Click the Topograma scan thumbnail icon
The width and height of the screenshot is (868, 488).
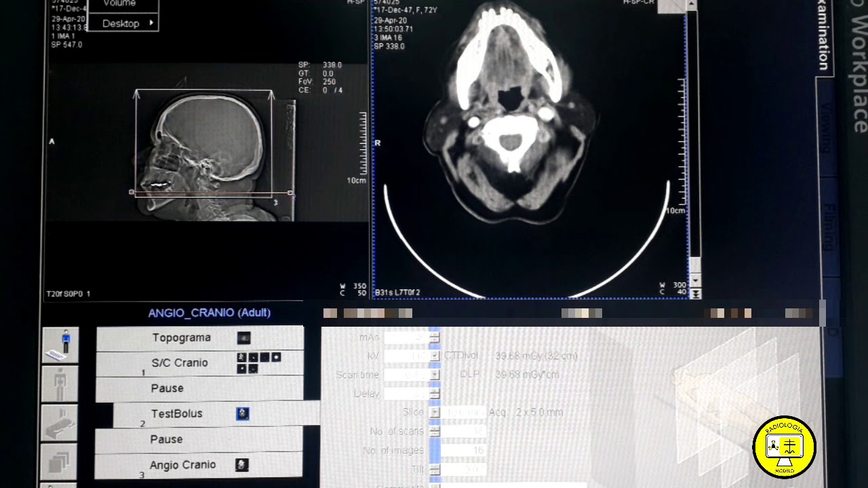243,338
